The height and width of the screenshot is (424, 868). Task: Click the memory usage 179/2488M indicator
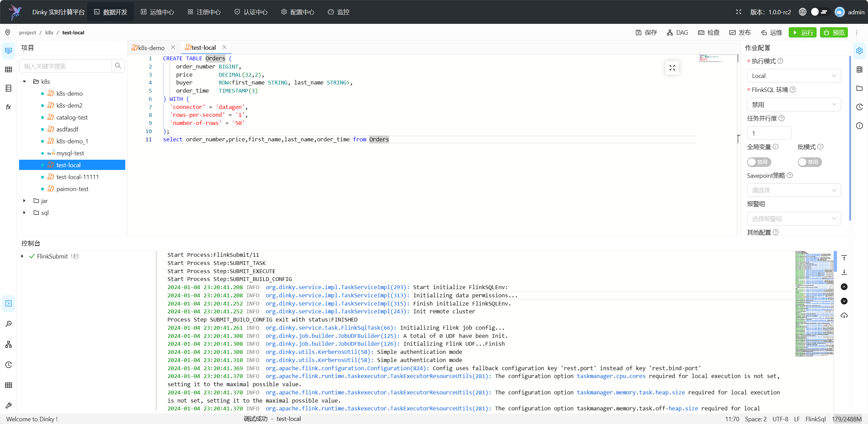pos(847,419)
